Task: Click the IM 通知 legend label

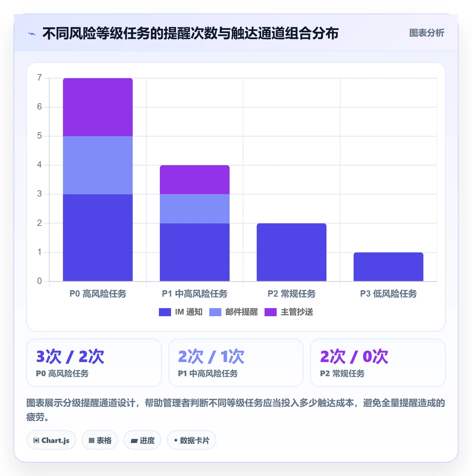Action: pyautogui.click(x=189, y=312)
